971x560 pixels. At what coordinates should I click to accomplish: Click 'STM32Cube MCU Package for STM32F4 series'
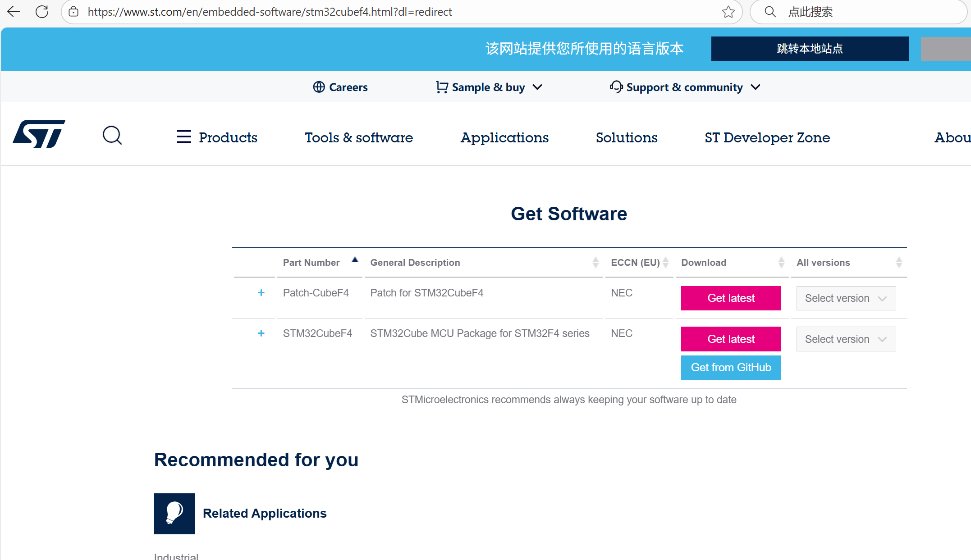(480, 333)
